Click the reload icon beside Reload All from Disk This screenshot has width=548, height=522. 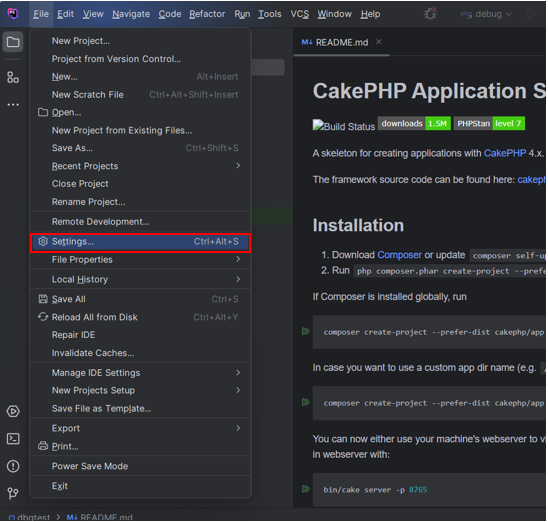(x=43, y=317)
